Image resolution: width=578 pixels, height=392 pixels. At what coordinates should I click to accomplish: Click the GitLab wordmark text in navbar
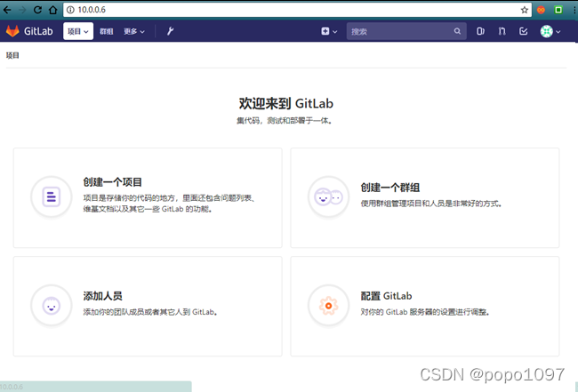pyautogui.click(x=38, y=31)
